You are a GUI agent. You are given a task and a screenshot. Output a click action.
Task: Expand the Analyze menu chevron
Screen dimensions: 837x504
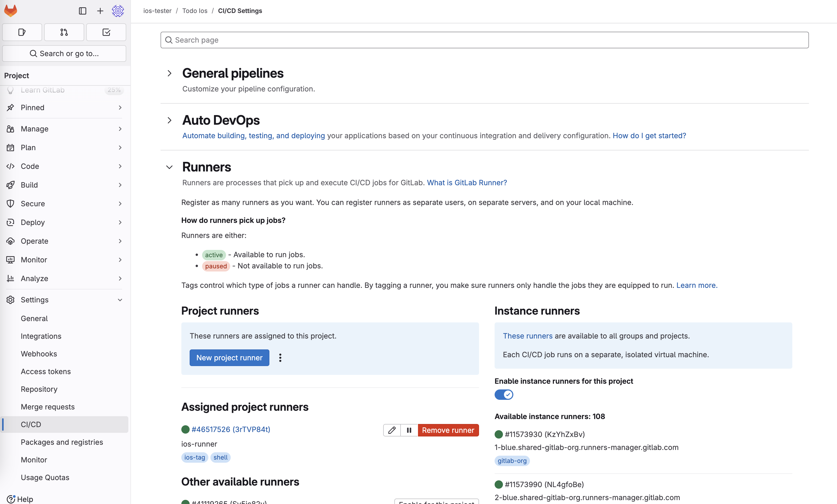coord(120,278)
